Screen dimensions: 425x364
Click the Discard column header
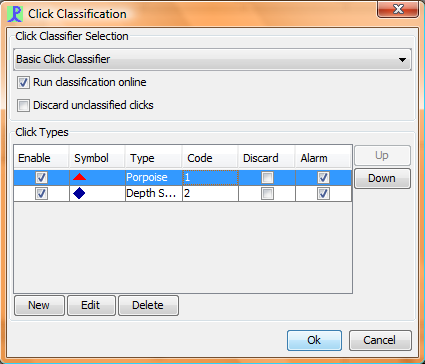[x=267, y=158]
